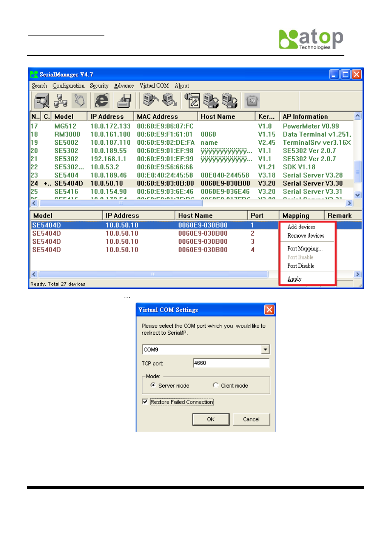The width and height of the screenshot is (392, 555).
Task: Select the SE5404D row 24
Action: [191, 183]
